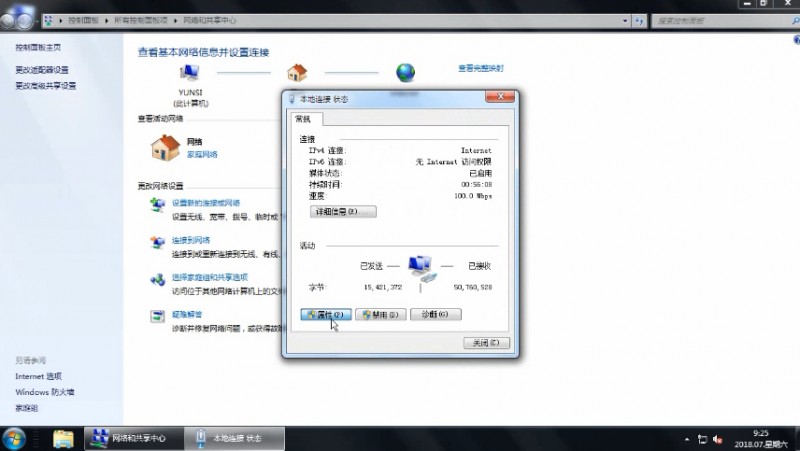Click homegroup and sharing options icon
Viewport: 800px width, 451px height.
tap(157, 279)
